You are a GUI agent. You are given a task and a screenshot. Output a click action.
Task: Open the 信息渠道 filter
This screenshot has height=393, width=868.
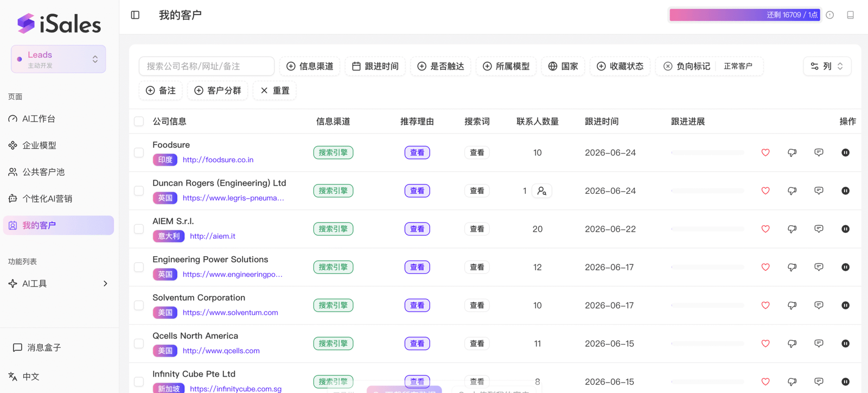tap(310, 66)
